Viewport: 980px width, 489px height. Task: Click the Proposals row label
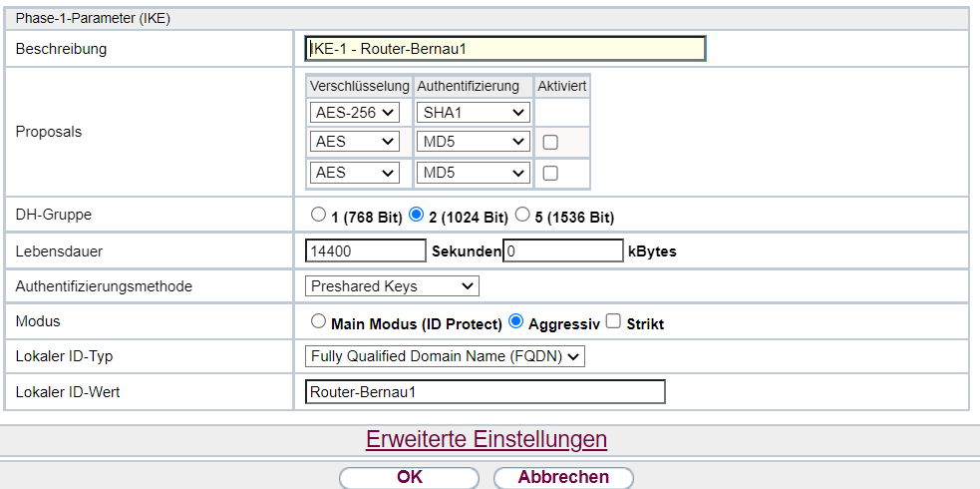49,132
